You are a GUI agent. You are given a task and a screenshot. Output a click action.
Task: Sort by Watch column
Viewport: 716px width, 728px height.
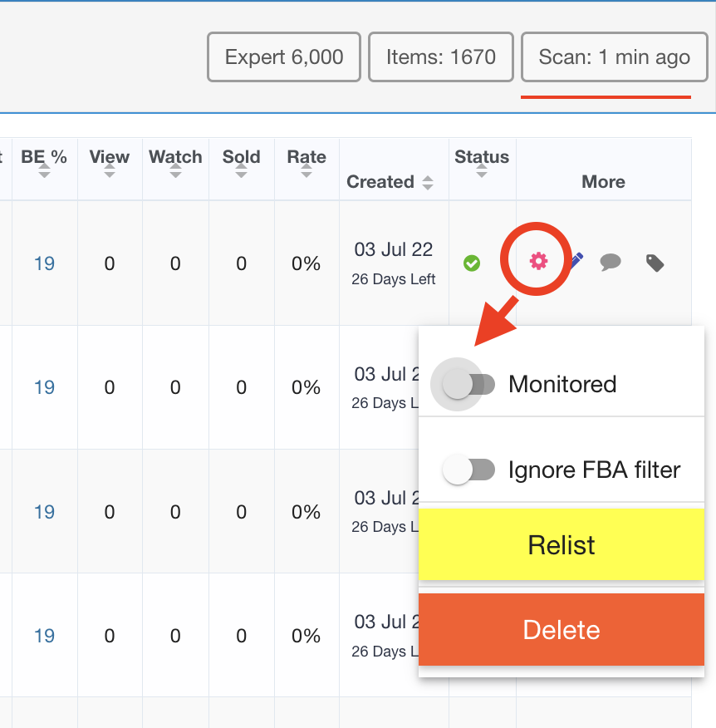coord(175,171)
